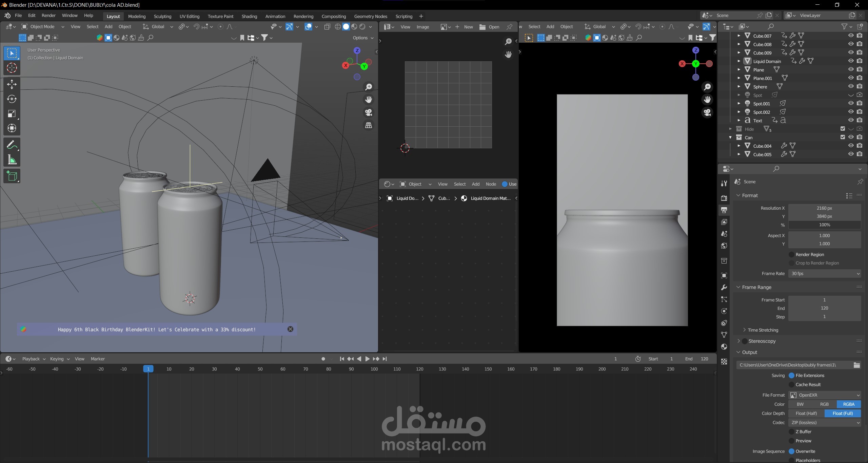Viewport: 868px width, 463px height.
Task: Expand the Time Stretching section
Action: click(763, 330)
